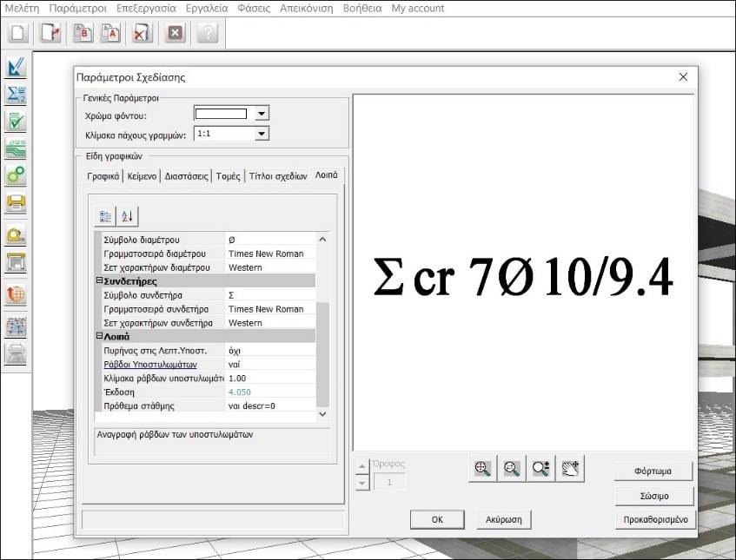Click the white background color swatch
The image size is (736, 560).
click(x=221, y=114)
